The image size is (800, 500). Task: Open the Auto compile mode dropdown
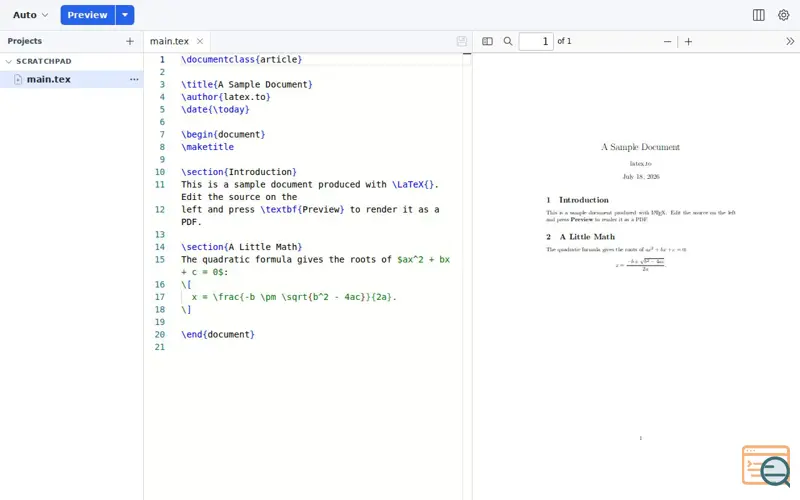(x=31, y=15)
